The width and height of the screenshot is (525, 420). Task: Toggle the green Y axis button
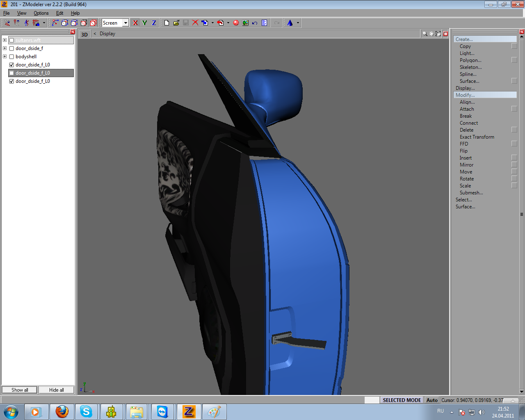tap(144, 23)
